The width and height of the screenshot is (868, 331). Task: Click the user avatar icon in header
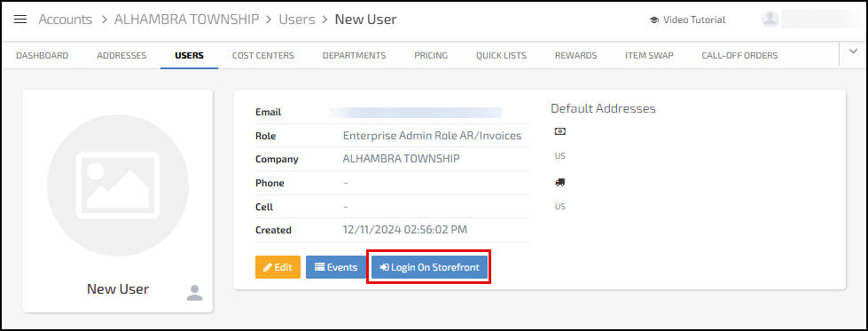[770, 20]
